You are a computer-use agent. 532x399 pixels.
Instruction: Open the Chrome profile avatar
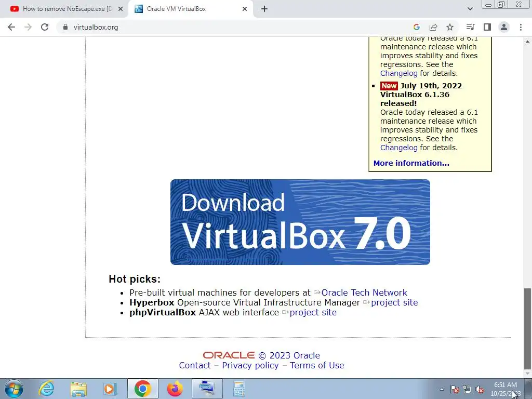coord(504,27)
